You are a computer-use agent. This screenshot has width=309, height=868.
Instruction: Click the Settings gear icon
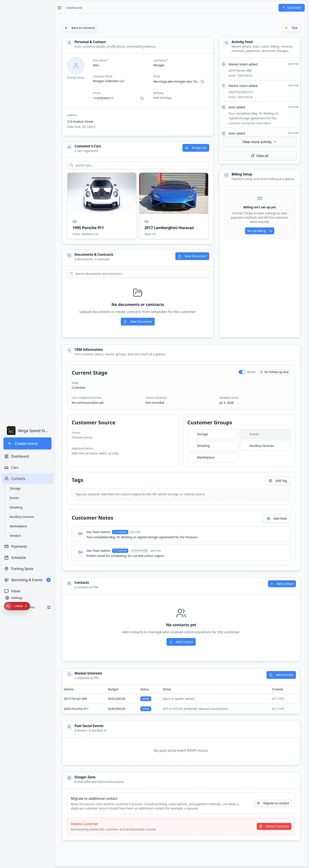(x=7, y=598)
